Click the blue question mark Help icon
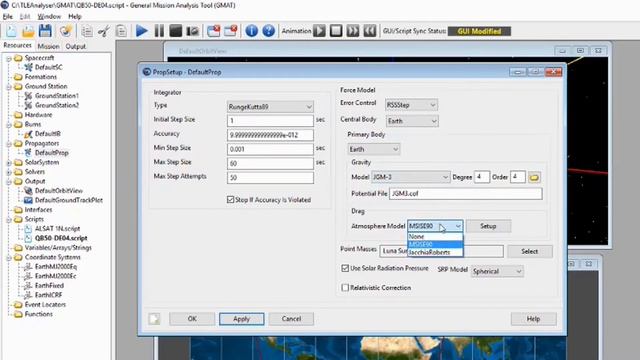 click(x=268, y=31)
